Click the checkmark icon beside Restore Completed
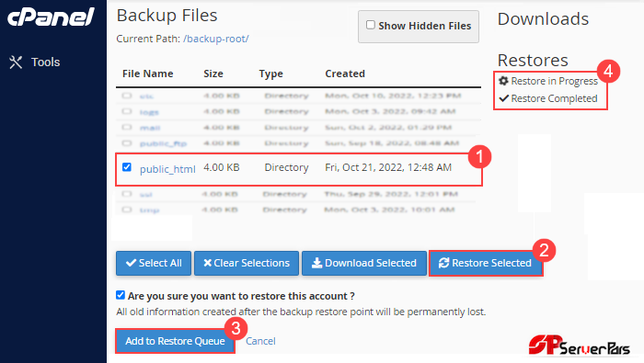Screen dimensions: 644x363 pos(504,98)
